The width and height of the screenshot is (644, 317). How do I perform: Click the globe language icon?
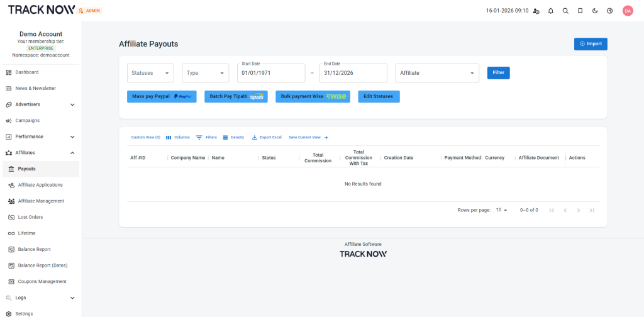[x=609, y=11]
